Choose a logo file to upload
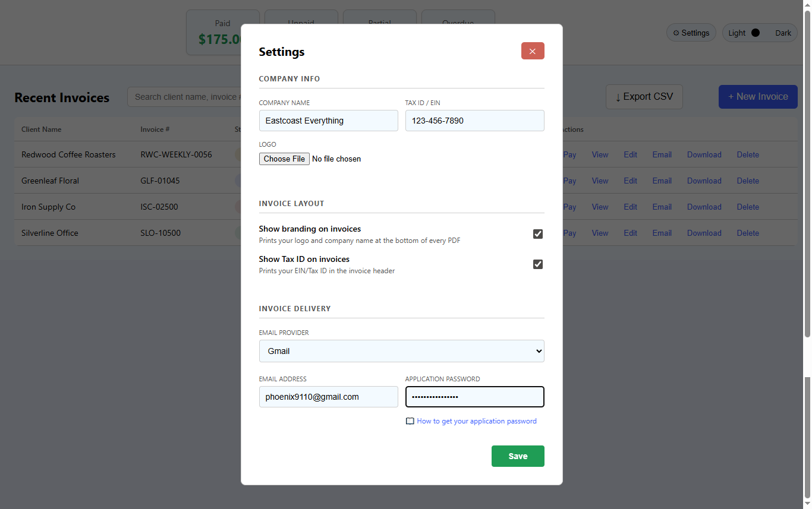812x509 pixels. (284, 159)
